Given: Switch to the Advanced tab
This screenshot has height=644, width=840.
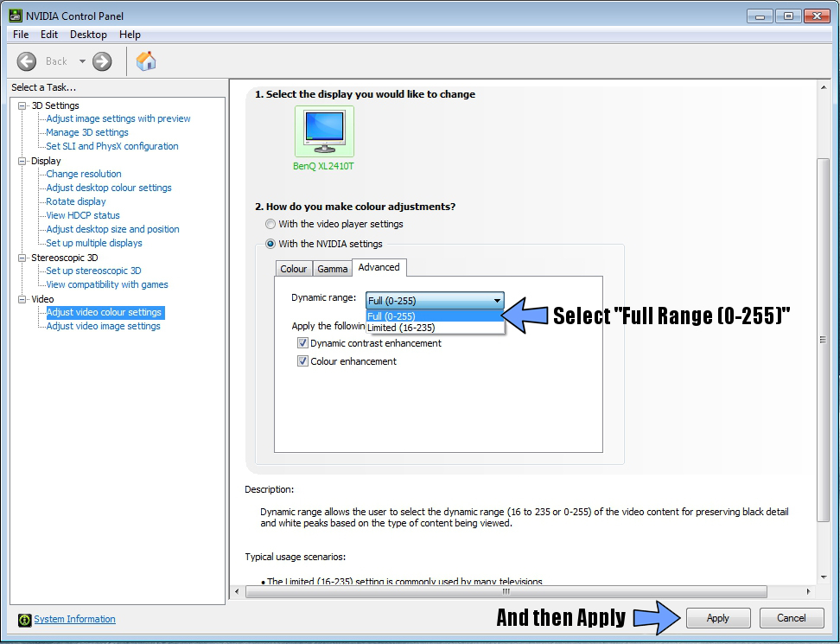Looking at the screenshot, I should coord(379,267).
